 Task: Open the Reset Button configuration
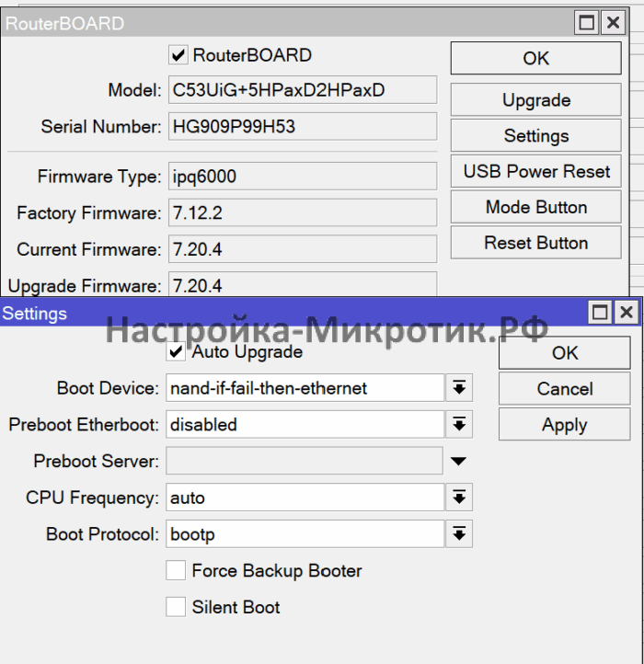(535, 244)
